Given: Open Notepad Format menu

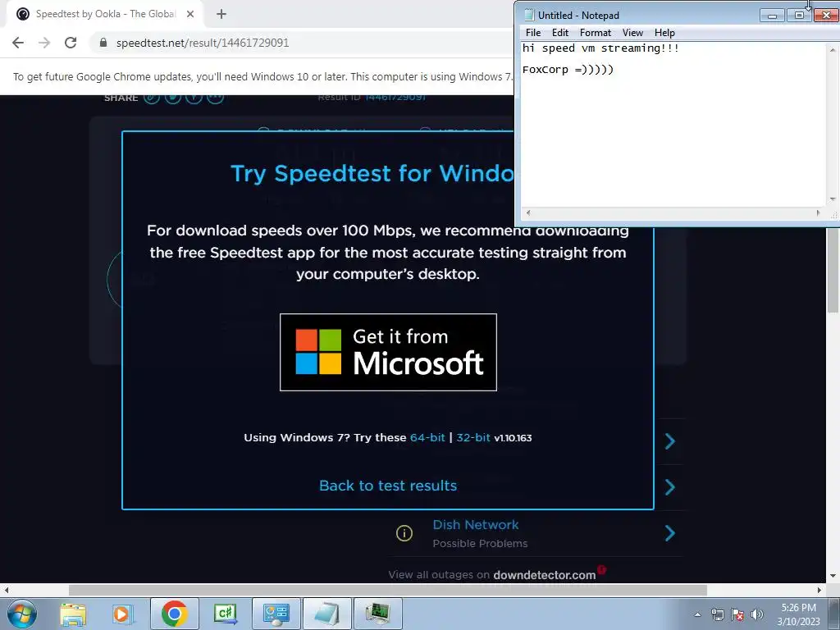Looking at the screenshot, I should tap(596, 33).
